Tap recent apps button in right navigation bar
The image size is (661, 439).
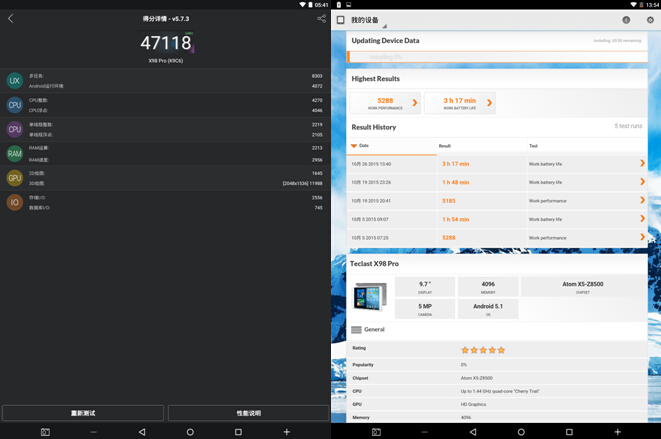(x=569, y=432)
